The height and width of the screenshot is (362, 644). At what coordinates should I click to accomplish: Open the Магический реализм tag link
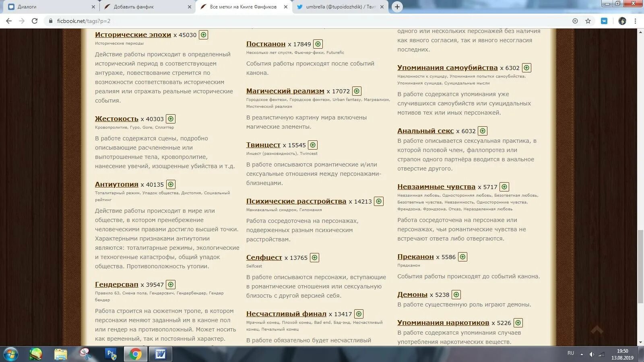point(285,91)
